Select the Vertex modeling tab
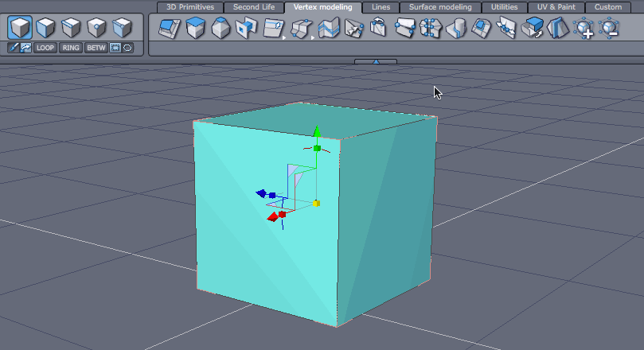Viewport: 644px width, 350px height. pyautogui.click(x=323, y=7)
